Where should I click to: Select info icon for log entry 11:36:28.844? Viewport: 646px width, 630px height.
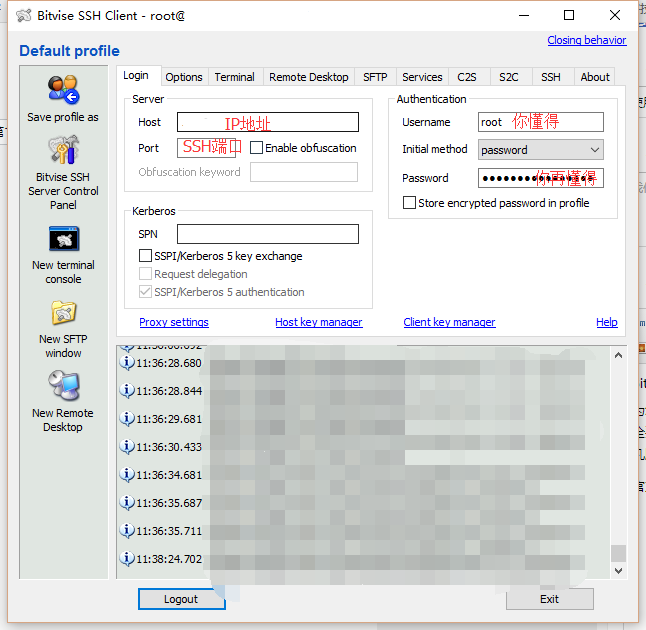pos(127,391)
